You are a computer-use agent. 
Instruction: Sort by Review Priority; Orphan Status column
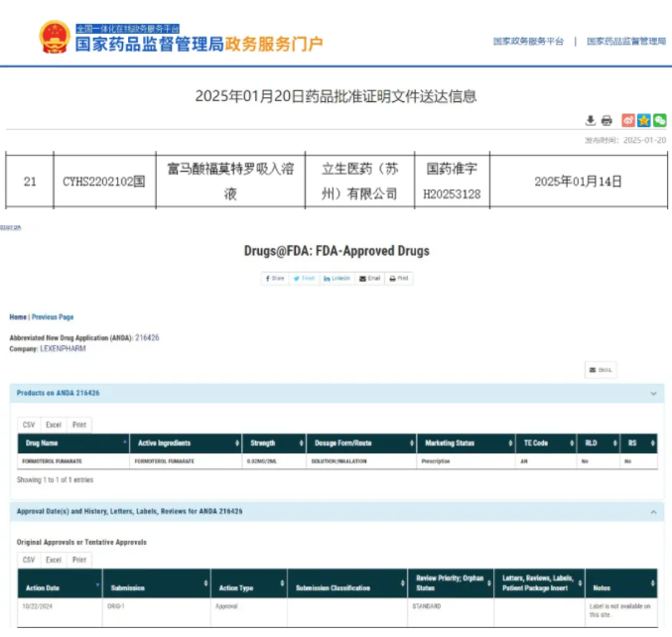coord(451,583)
